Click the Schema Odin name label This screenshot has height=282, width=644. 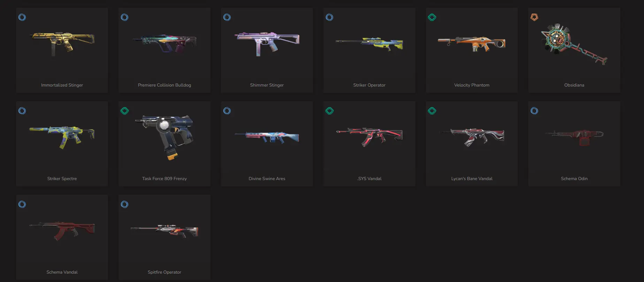click(574, 179)
